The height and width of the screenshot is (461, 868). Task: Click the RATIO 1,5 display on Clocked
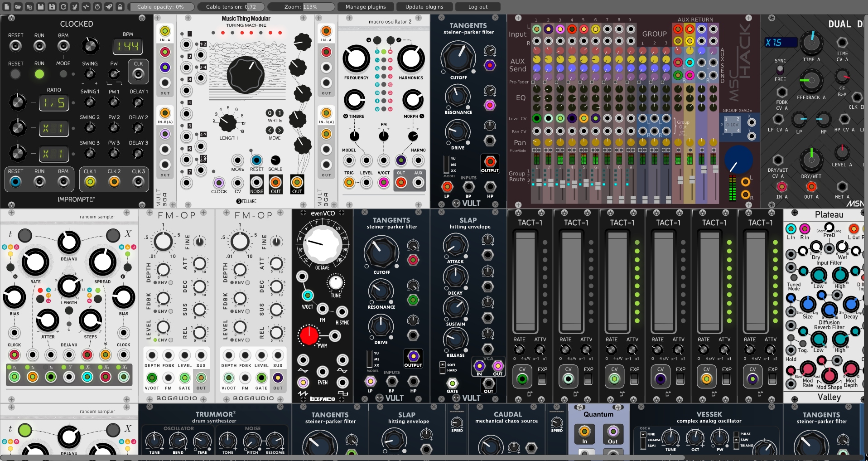(x=54, y=103)
